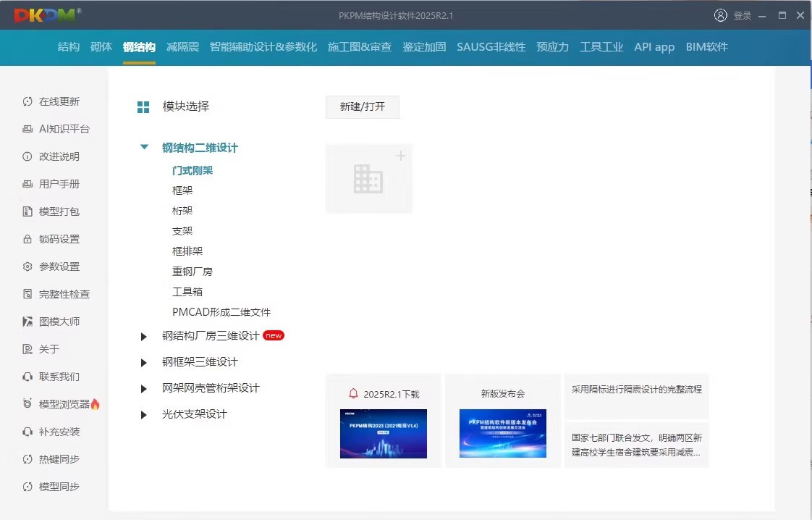Expand the 钢结构厂房三维设计 section

[x=144, y=336]
